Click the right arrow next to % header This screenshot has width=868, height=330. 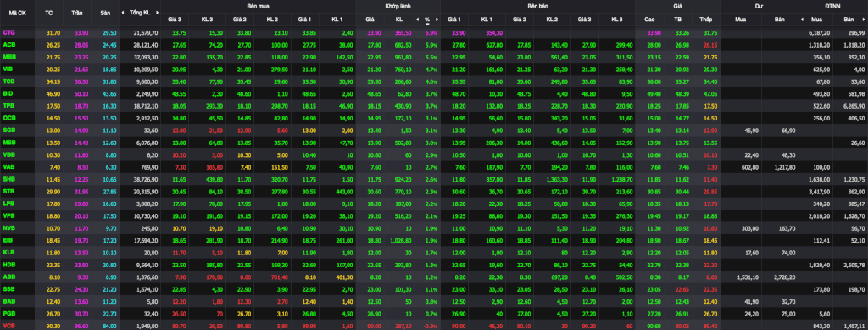point(436,19)
